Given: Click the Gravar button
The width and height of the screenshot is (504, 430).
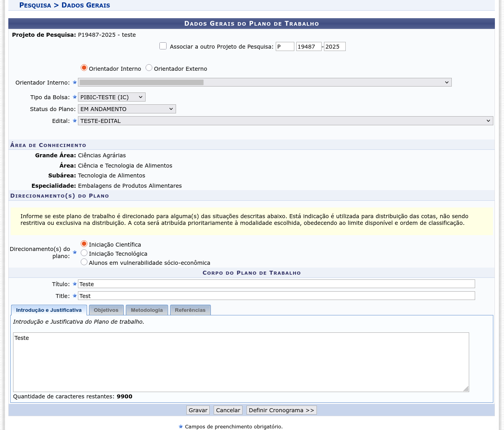Looking at the screenshot, I should click(198, 410).
